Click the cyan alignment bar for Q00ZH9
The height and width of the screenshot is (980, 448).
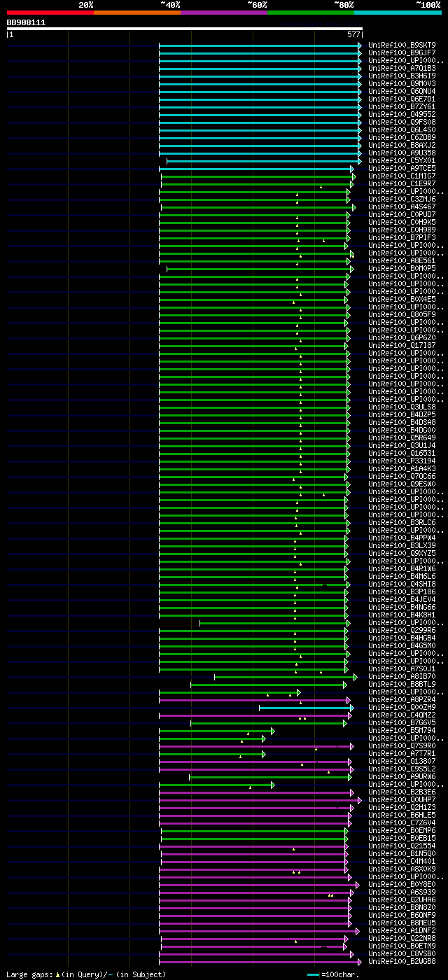(306, 707)
